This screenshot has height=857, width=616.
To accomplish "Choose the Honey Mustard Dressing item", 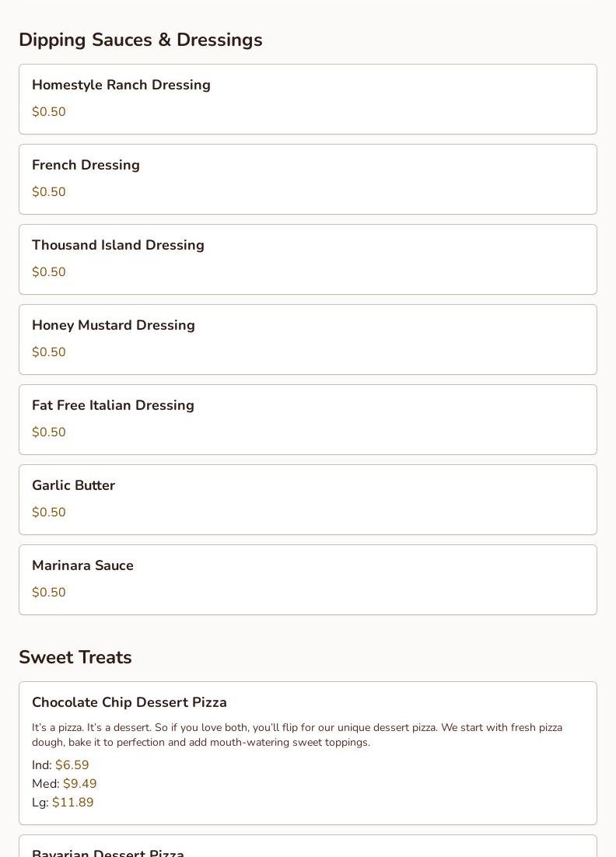I will [x=114, y=325].
